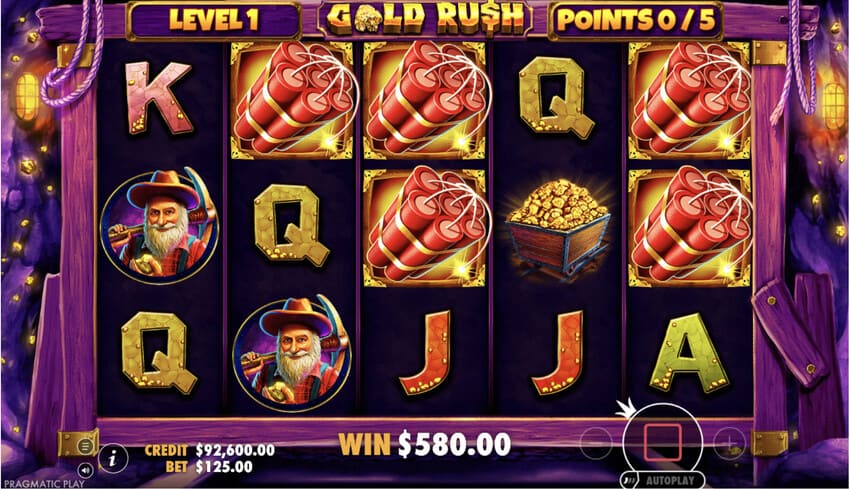Screen dimensions: 850x489
Task: Decrease bet with minus button
Action: (x=596, y=443)
